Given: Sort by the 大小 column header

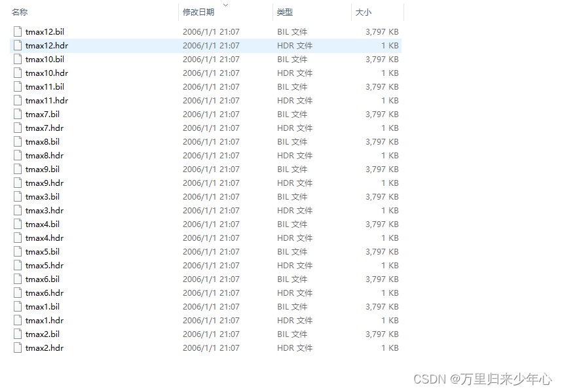Looking at the screenshot, I should (x=364, y=12).
